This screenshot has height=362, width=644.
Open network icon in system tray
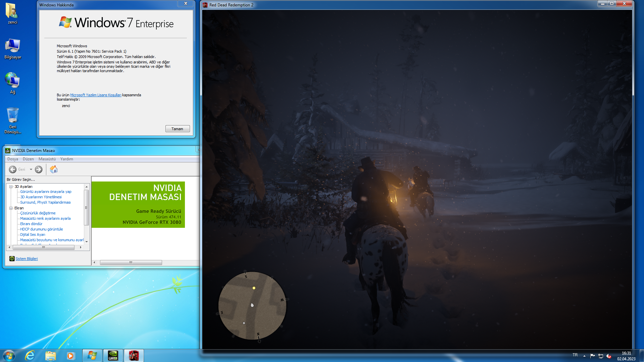pos(601,356)
